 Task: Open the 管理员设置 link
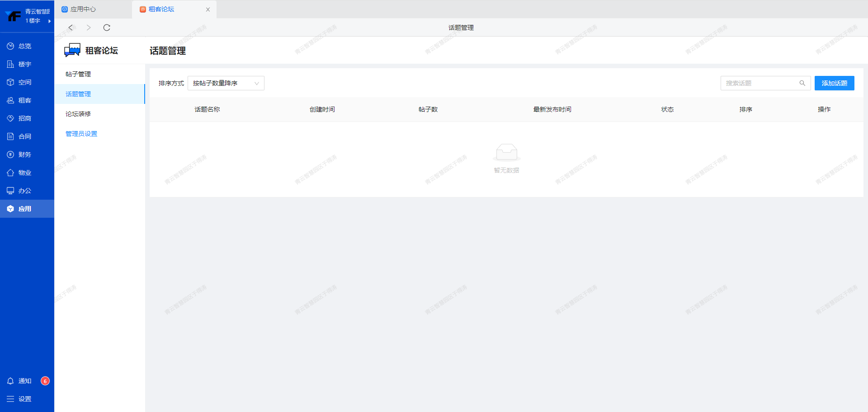coord(81,134)
